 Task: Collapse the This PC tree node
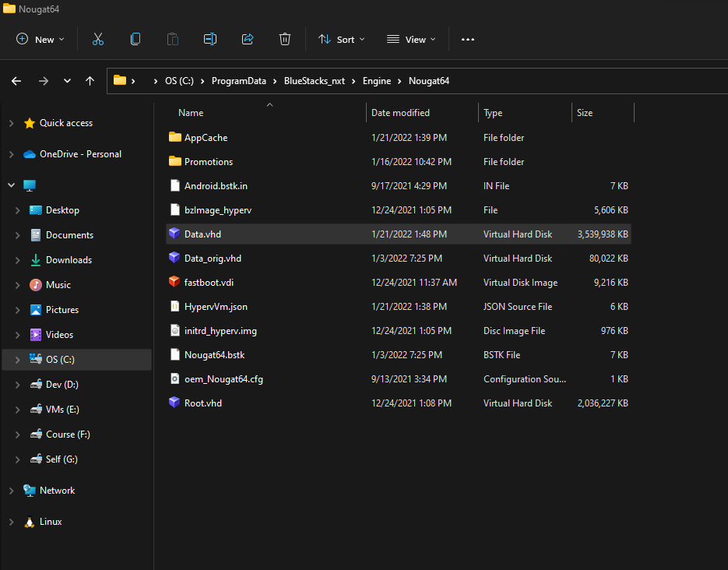coord(12,185)
